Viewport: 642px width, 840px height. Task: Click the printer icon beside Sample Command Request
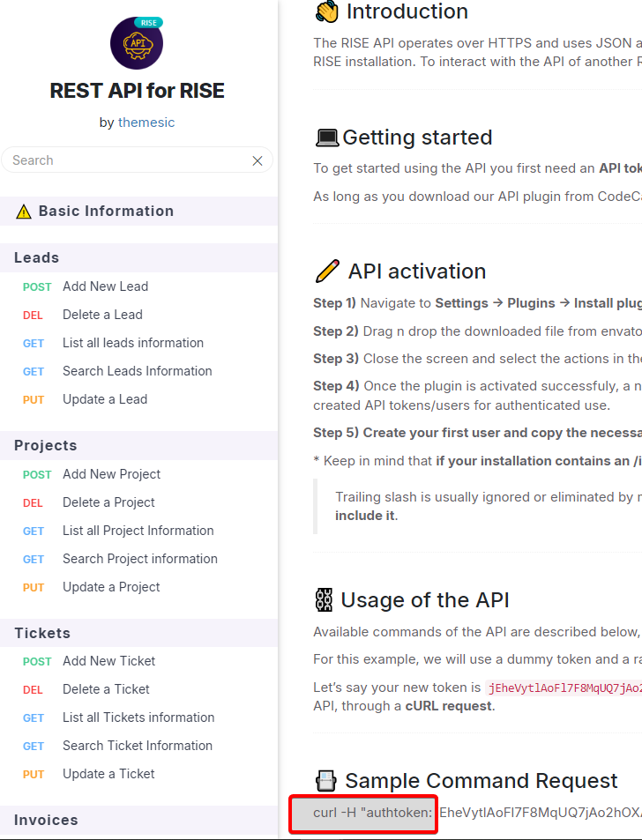(x=326, y=781)
